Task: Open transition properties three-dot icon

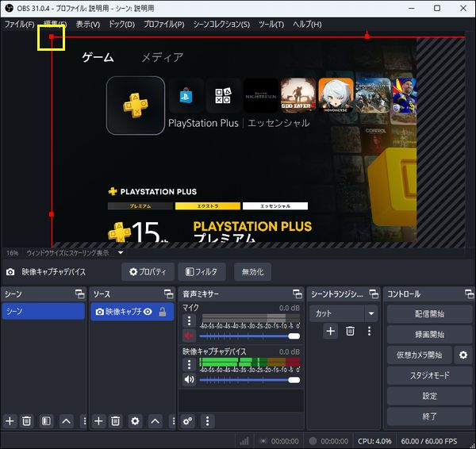Action: (x=369, y=331)
